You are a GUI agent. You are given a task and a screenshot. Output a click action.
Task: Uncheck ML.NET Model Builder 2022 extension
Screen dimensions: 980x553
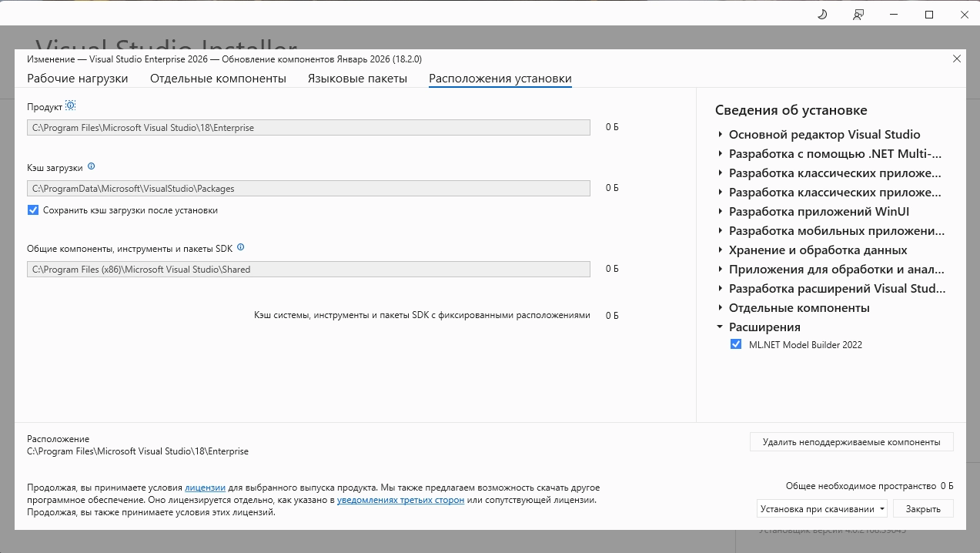[736, 345]
